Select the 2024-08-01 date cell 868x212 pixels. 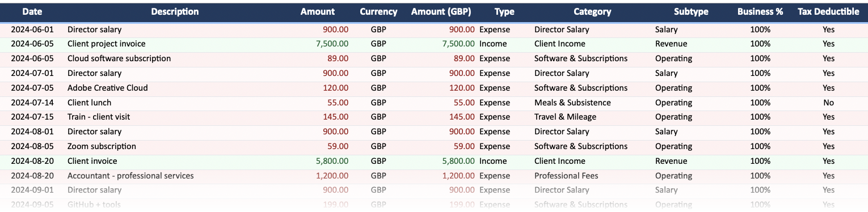(32, 132)
